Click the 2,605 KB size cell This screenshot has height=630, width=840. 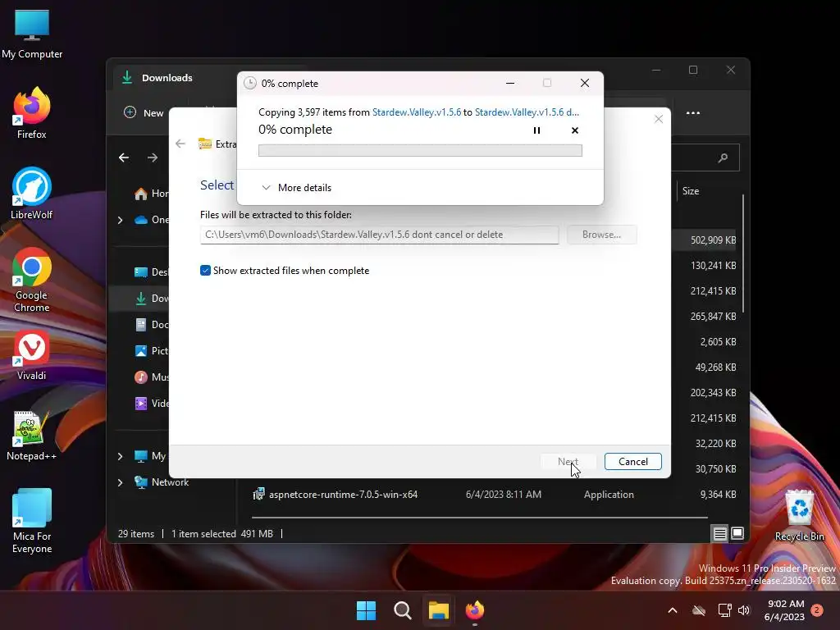(x=718, y=342)
